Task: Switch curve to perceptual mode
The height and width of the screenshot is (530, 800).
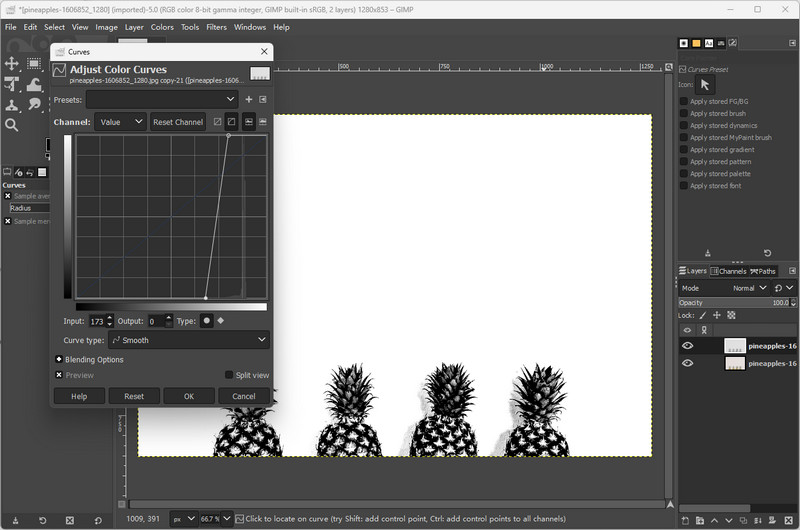Action: pyautogui.click(x=232, y=122)
